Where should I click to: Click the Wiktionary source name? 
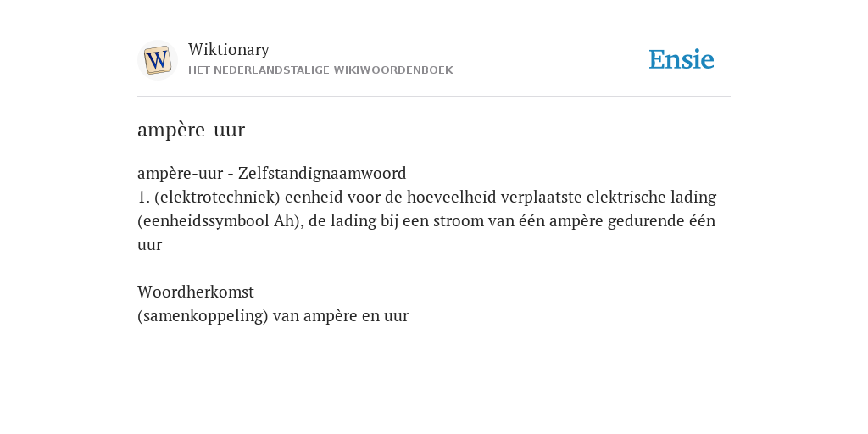pyautogui.click(x=229, y=49)
